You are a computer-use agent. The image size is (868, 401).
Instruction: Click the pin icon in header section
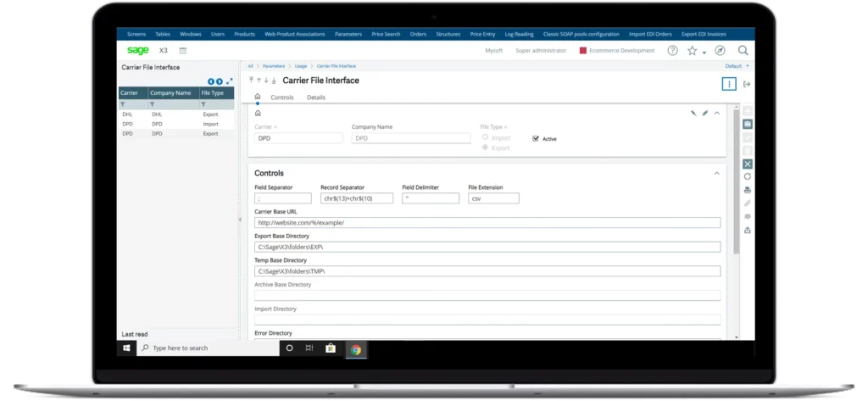693,113
